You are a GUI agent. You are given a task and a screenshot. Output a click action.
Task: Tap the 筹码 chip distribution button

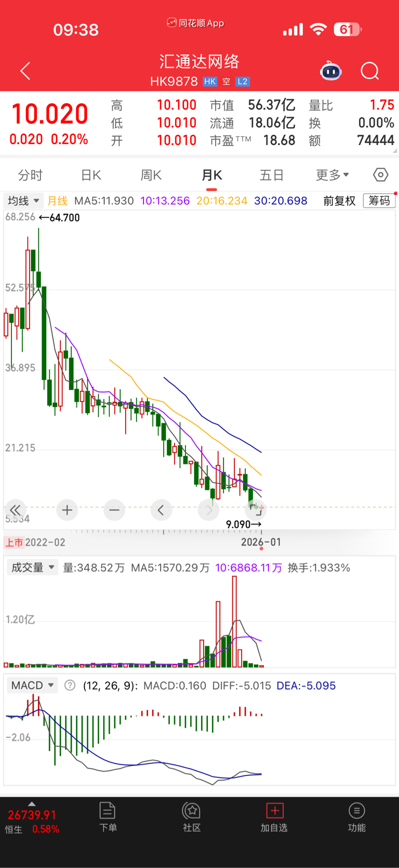tap(379, 201)
